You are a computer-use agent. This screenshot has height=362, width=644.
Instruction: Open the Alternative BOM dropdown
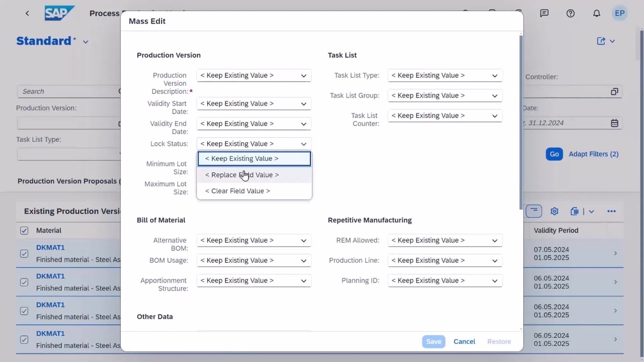pos(253,240)
